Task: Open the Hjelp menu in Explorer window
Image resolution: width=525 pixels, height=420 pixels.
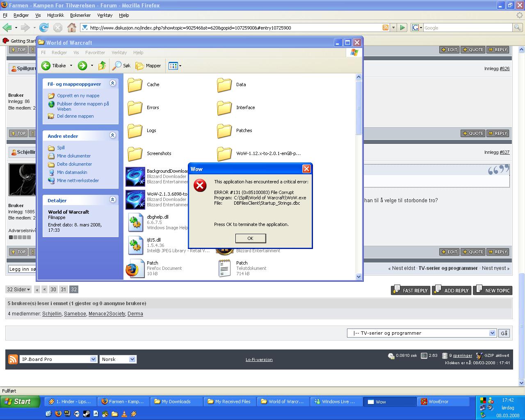Action: (138, 52)
